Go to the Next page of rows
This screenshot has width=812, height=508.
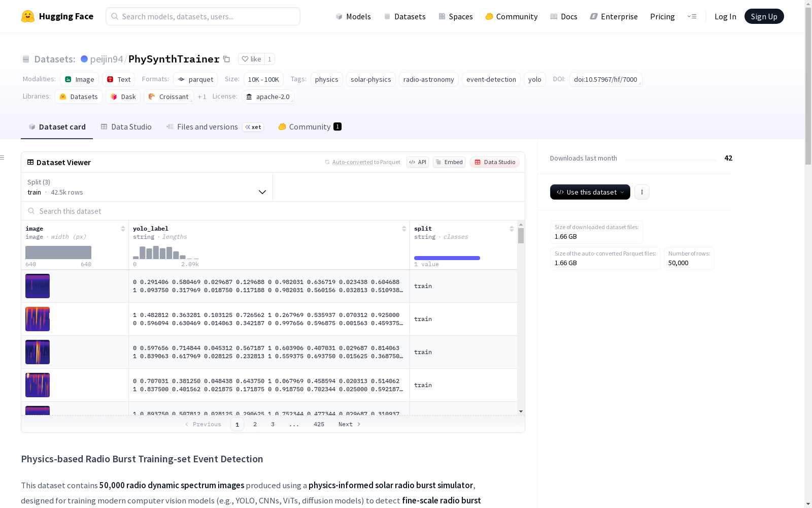point(350,424)
